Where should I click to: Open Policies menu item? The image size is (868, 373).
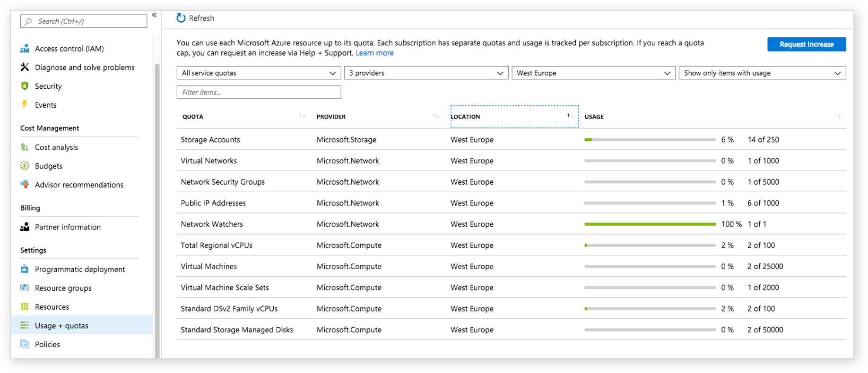click(x=47, y=344)
